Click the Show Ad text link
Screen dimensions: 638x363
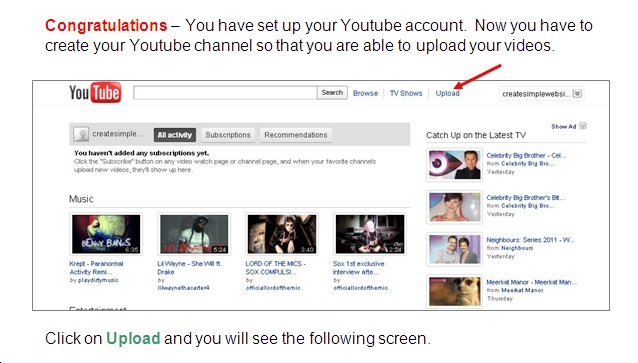click(x=564, y=127)
